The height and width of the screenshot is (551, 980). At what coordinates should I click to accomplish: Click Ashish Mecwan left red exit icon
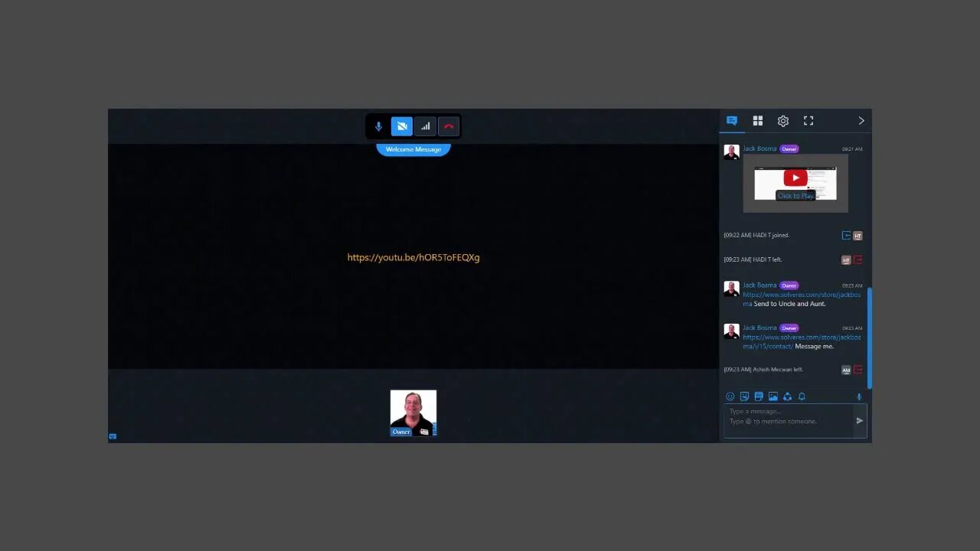coord(857,370)
